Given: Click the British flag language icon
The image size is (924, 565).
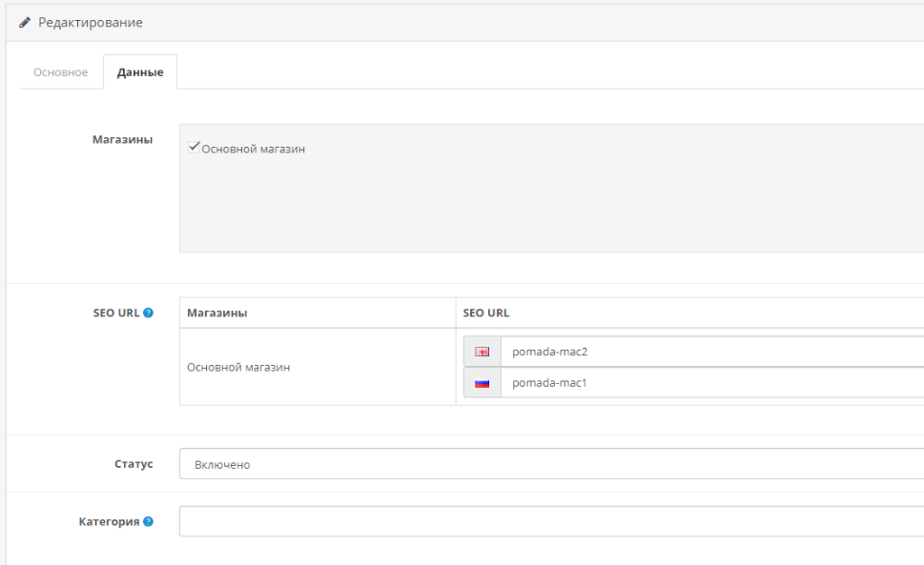Looking at the screenshot, I should point(482,352).
